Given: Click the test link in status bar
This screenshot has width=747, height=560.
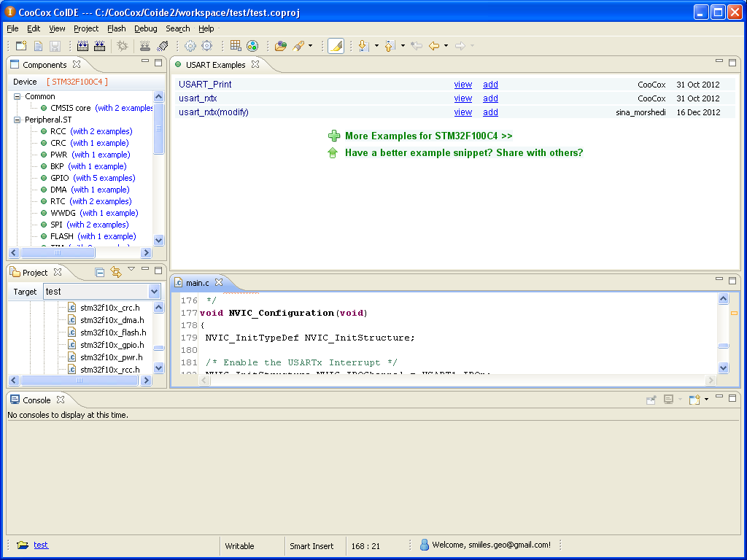Looking at the screenshot, I should [41, 545].
